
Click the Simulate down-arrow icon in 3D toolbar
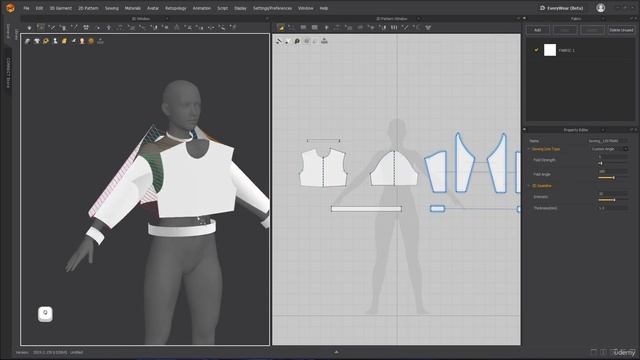coord(29,27)
